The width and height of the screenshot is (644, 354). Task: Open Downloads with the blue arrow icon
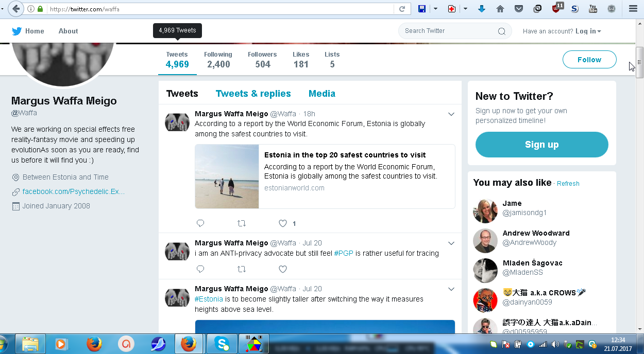coord(482,9)
